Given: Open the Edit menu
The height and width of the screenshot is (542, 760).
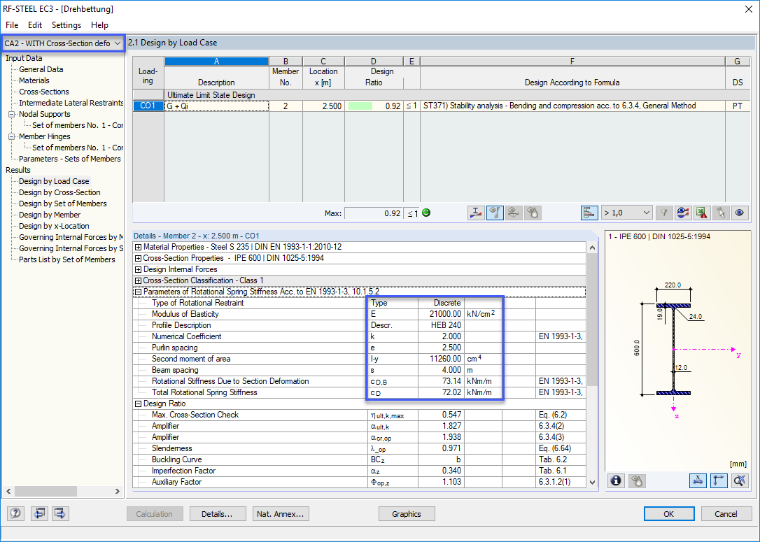Looking at the screenshot, I should [35, 25].
